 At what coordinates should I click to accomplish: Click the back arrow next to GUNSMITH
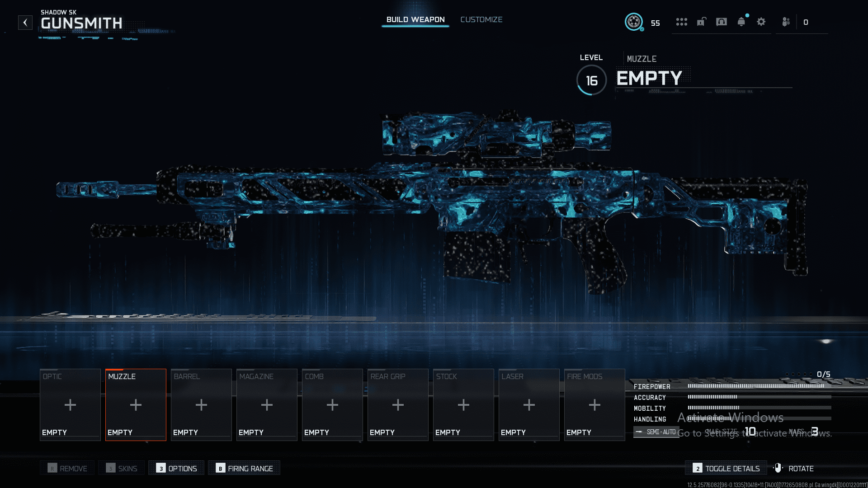tap(25, 23)
